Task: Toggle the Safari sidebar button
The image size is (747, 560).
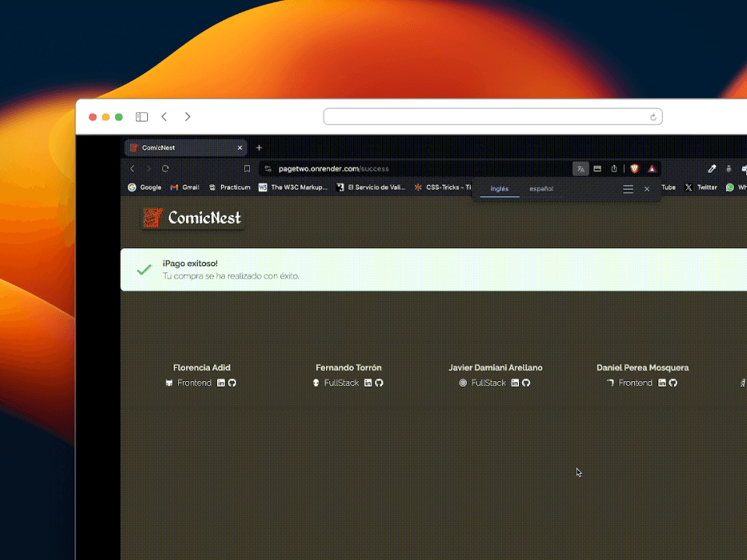Action: pos(142,117)
